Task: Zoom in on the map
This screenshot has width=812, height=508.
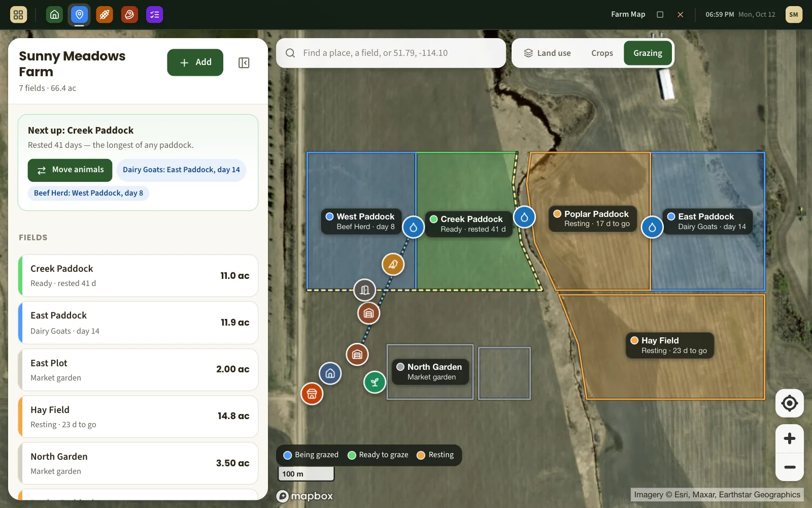Action: [x=789, y=438]
